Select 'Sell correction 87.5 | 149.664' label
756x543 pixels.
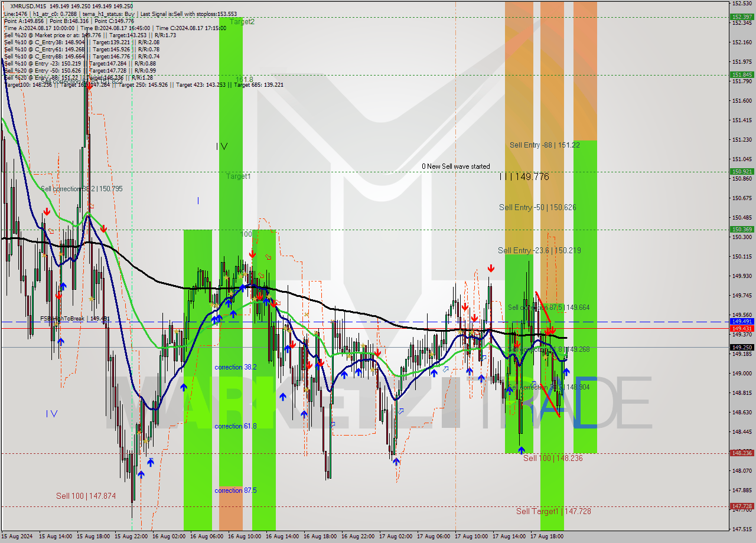(549, 308)
